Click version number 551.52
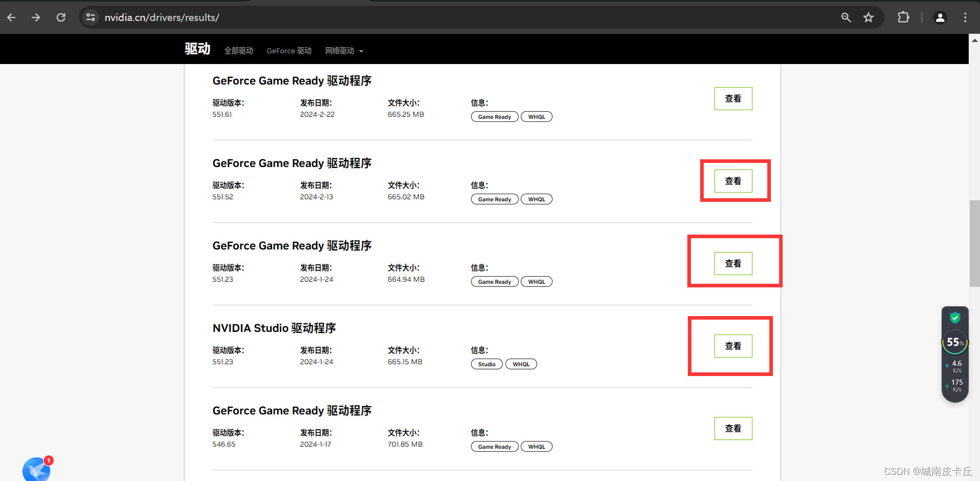The height and width of the screenshot is (481, 980). (223, 197)
